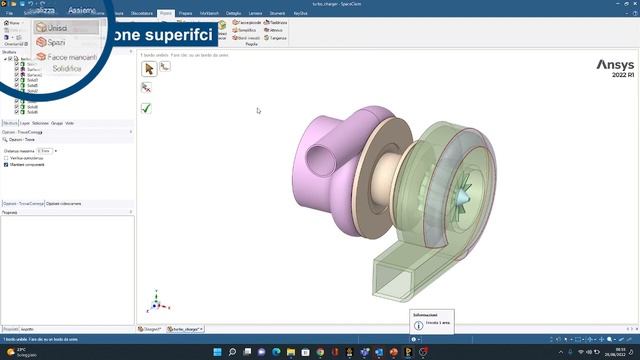Screen dimensions: 640x360
Task: Click the coordinate axis triad in viewport
Action: 157,303
